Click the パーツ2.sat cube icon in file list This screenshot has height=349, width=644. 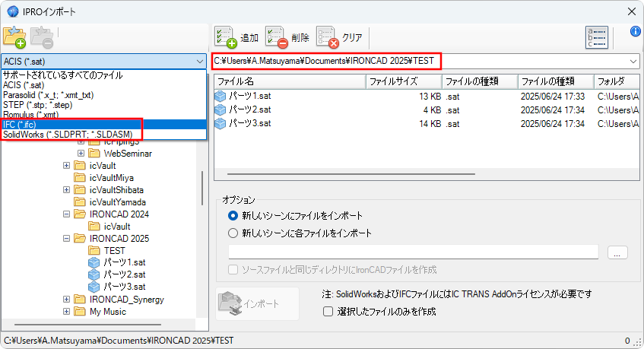(220, 109)
